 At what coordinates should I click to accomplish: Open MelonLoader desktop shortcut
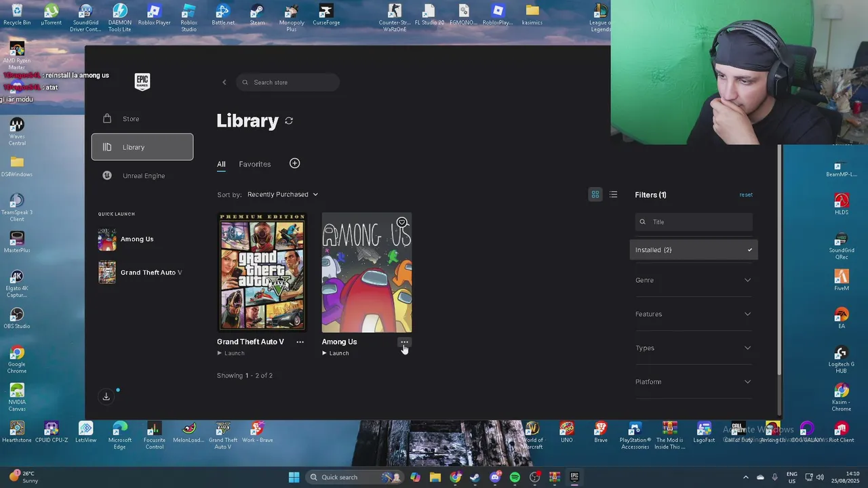189,432
